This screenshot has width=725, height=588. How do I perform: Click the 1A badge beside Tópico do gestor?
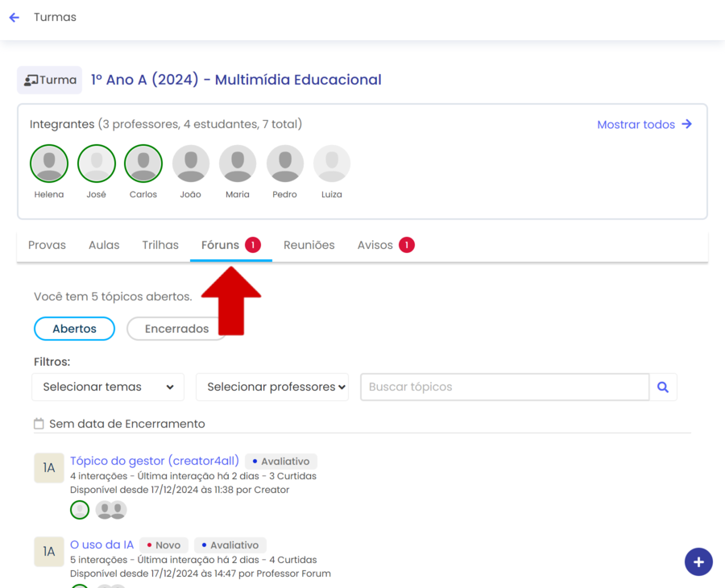49,468
